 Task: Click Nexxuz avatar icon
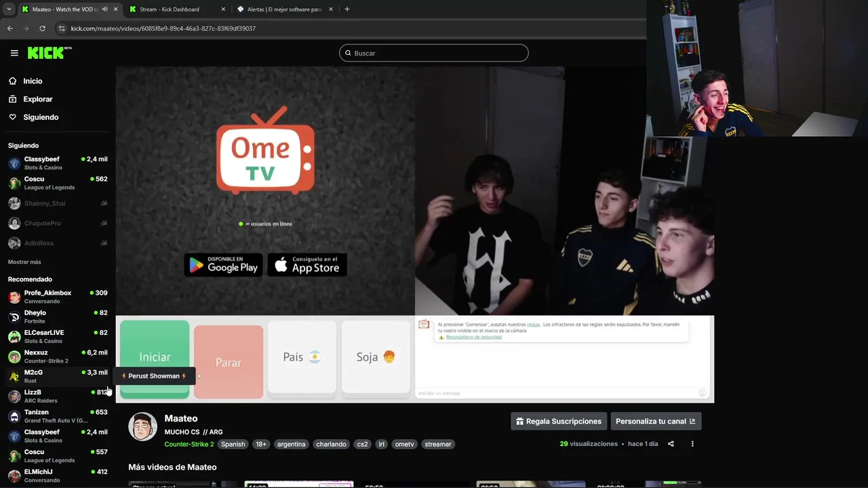(14, 357)
